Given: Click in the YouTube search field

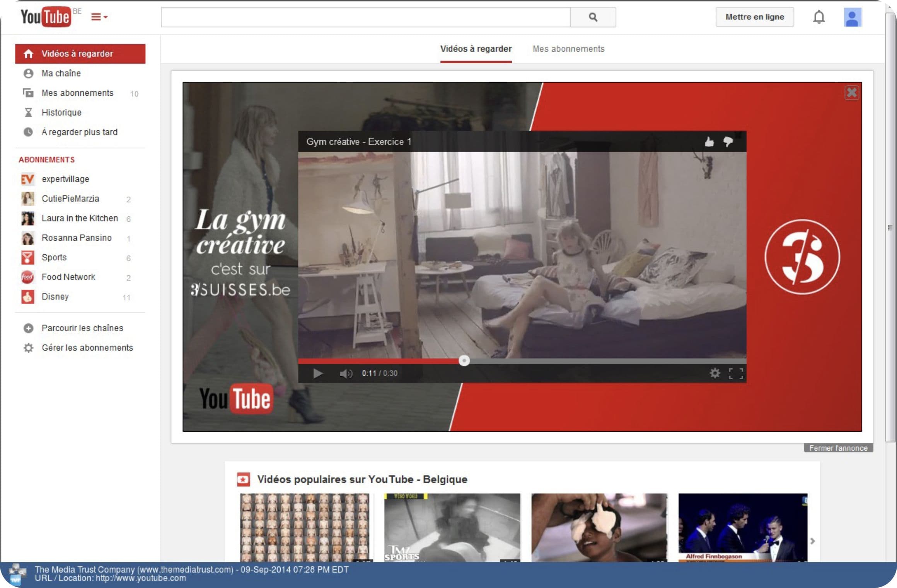Looking at the screenshot, I should coord(365,17).
